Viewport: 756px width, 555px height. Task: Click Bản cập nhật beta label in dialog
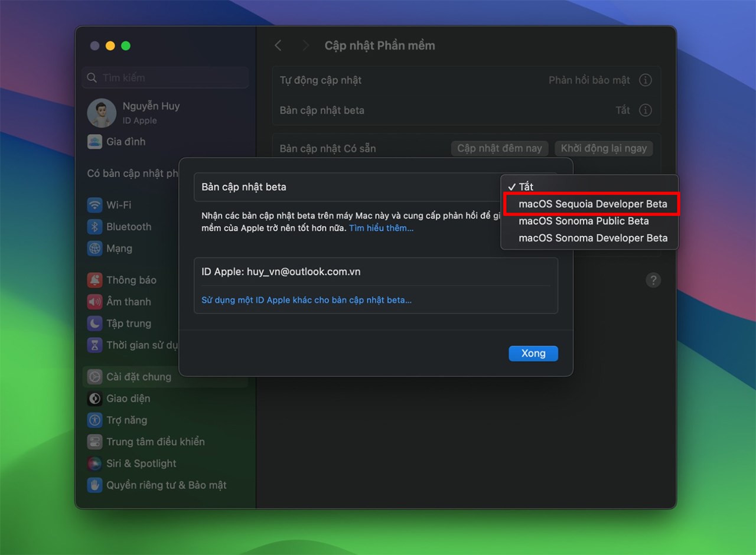(x=244, y=187)
